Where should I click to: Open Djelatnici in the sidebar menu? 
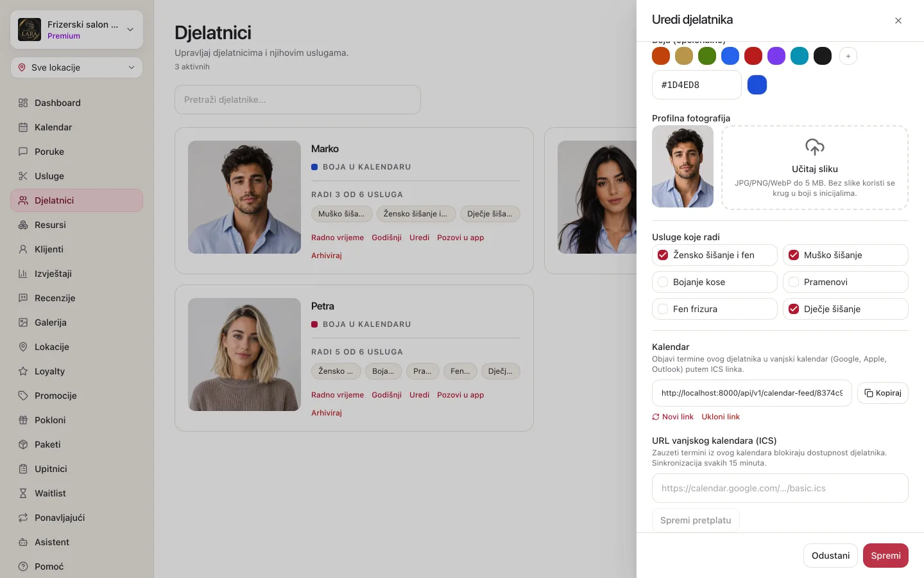76,200
